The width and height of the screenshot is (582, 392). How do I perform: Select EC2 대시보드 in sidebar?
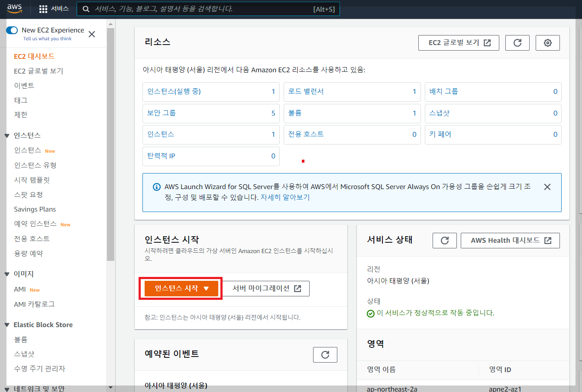click(x=34, y=56)
